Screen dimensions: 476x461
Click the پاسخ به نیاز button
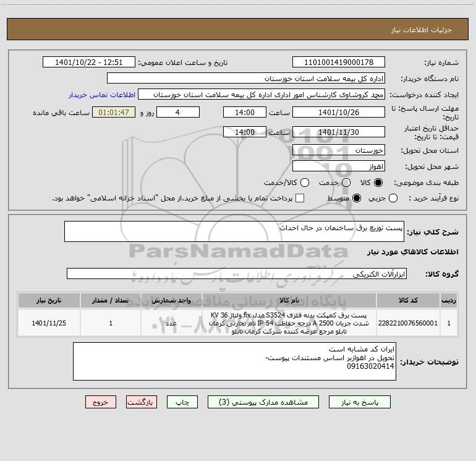tap(360, 402)
